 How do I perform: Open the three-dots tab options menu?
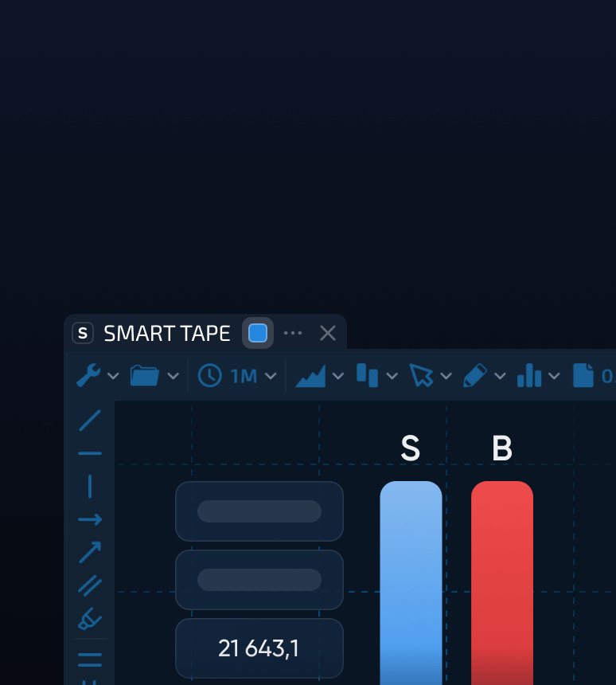coord(293,333)
